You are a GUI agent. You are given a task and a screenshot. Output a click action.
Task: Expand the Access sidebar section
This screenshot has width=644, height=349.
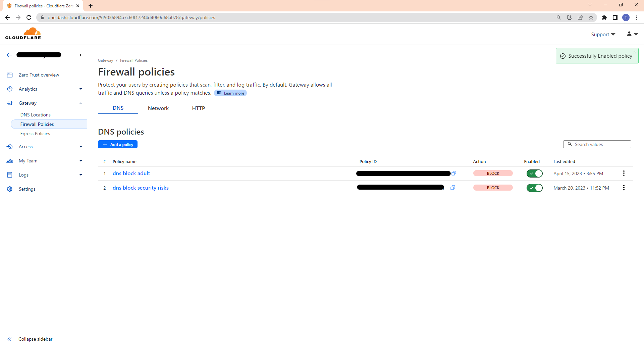pos(81,147)
